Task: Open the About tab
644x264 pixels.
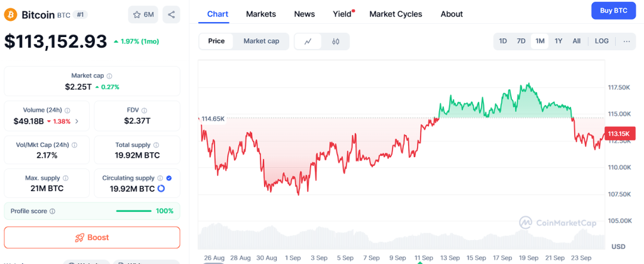Action: coord(452,14)
